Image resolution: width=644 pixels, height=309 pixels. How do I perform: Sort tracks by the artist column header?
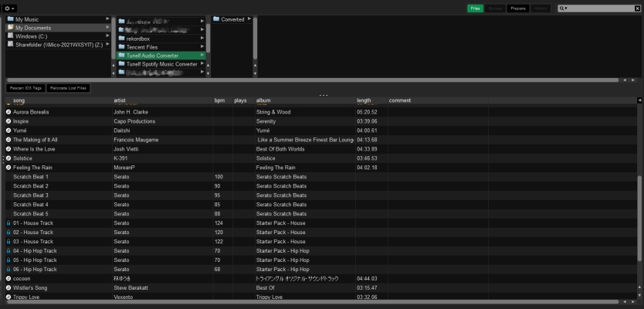click(x=163, y=100)
